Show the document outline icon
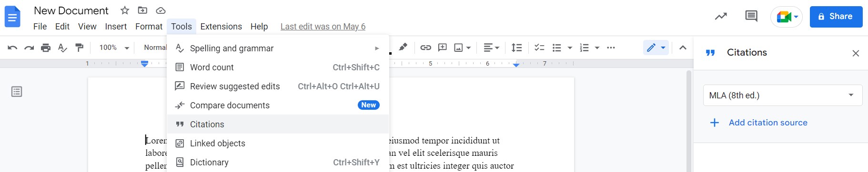868x172 pixels. pyautogui.click(x=17, y=91)
